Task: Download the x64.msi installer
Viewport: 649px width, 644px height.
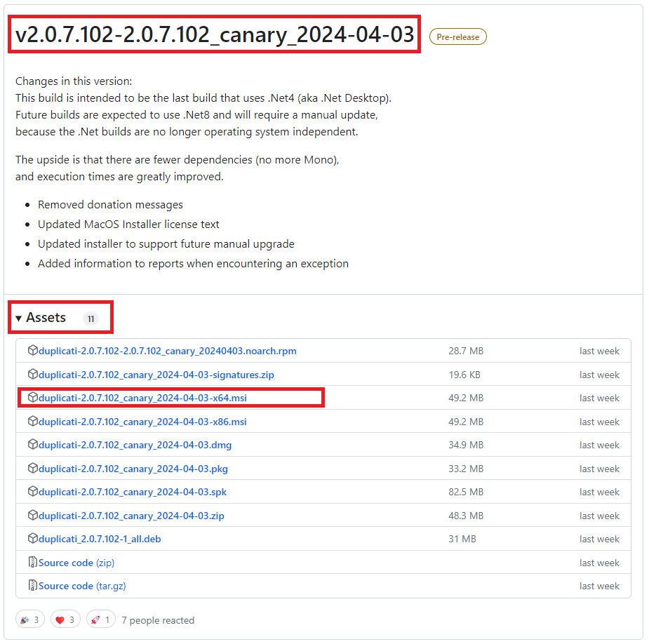Action: [x=142, y=398]
